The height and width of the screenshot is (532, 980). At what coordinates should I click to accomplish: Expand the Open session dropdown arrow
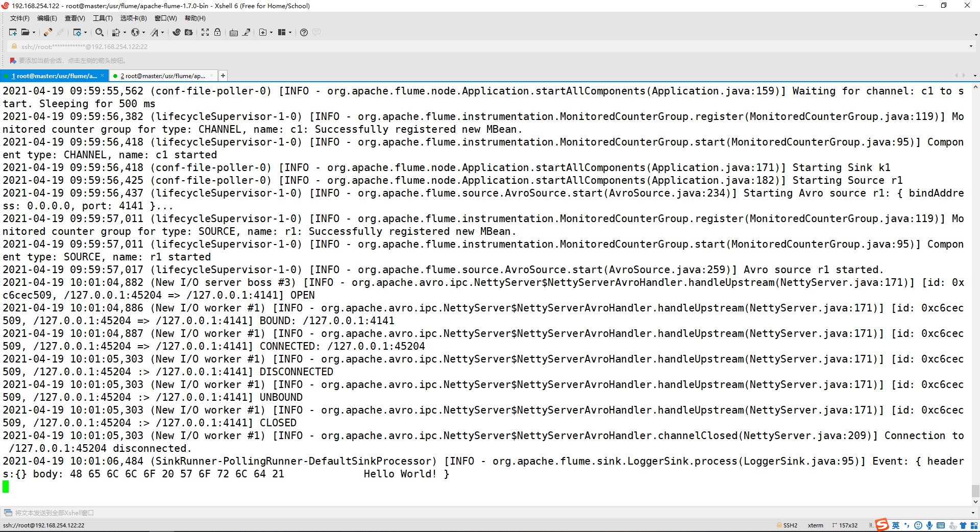pyautogui.click(x=34, y=32)
